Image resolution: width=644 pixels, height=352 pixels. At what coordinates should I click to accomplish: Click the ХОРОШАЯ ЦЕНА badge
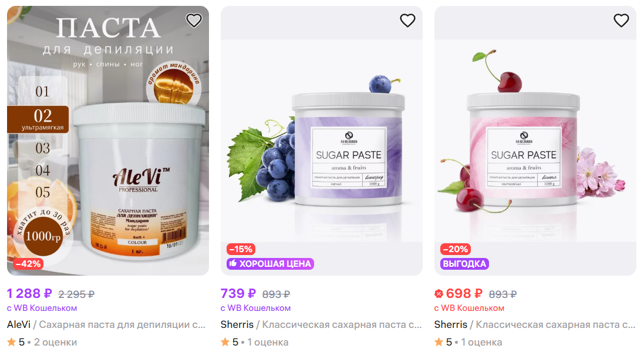270,264
